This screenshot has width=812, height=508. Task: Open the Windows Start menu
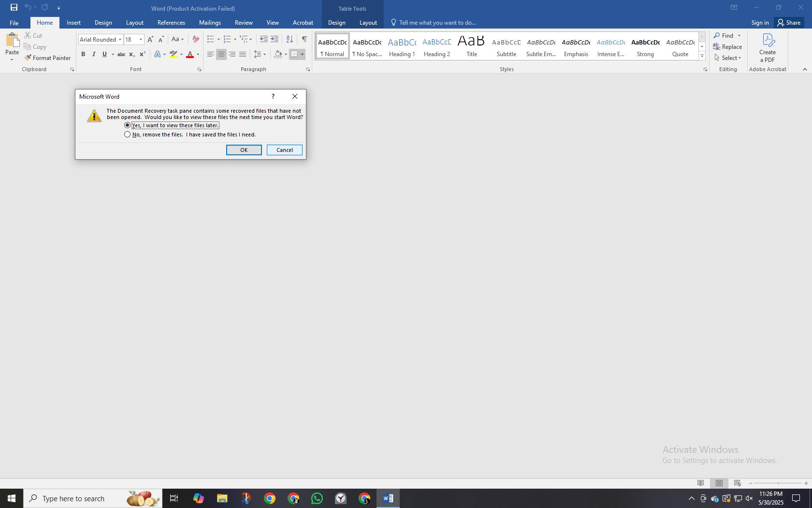pyautogui.click(x=12, y=498)
